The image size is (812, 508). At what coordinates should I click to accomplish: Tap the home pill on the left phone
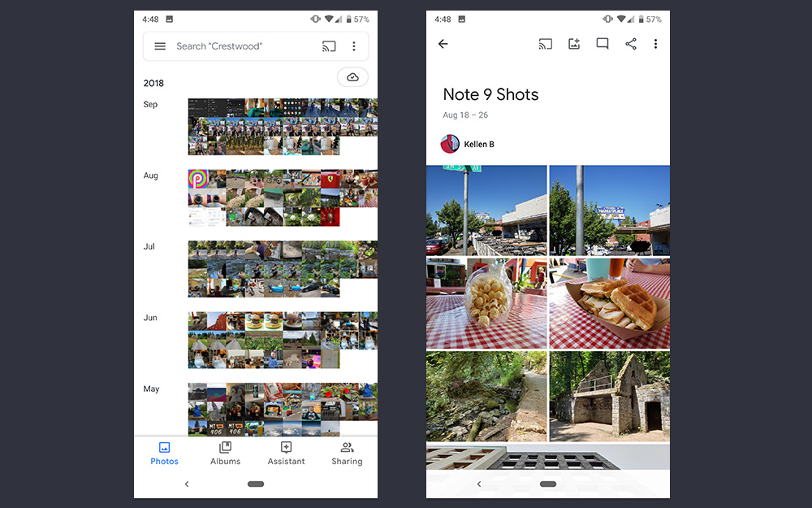click(x=256, y=484)
